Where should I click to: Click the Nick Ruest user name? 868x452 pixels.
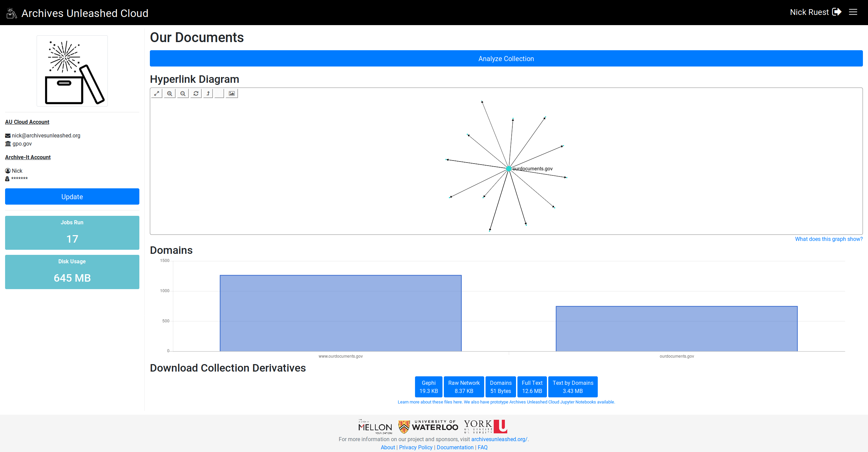809,12
